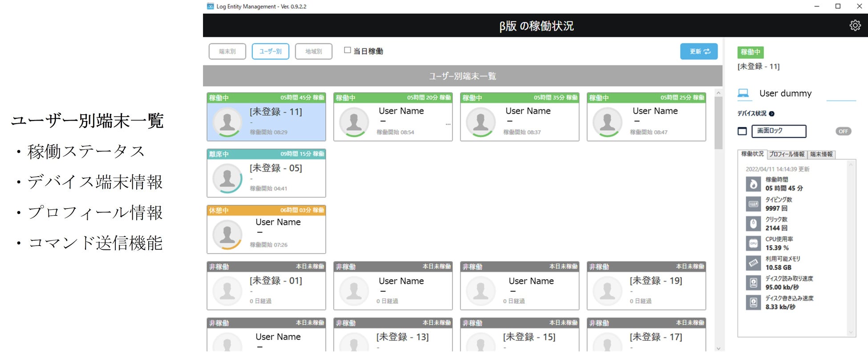
Task: Click the avatar on the [未登録 - 05] card
Action: pos(227,178)
